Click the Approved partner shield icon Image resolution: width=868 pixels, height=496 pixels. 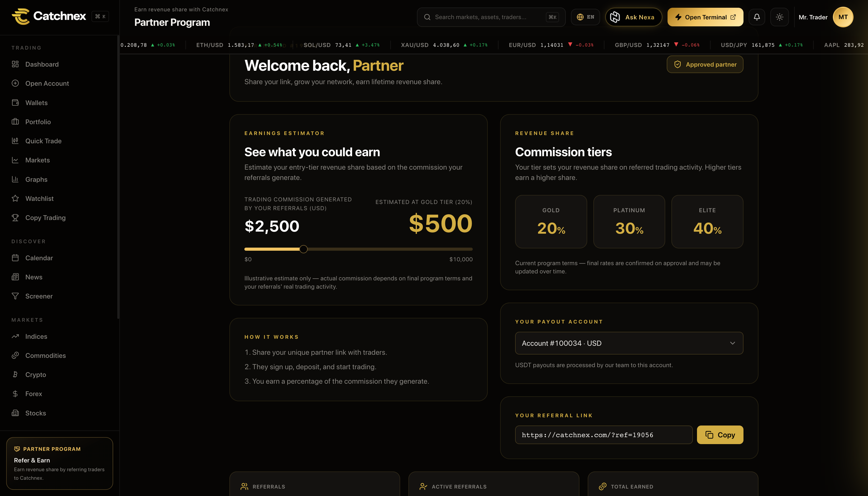(x=678, y=64)
